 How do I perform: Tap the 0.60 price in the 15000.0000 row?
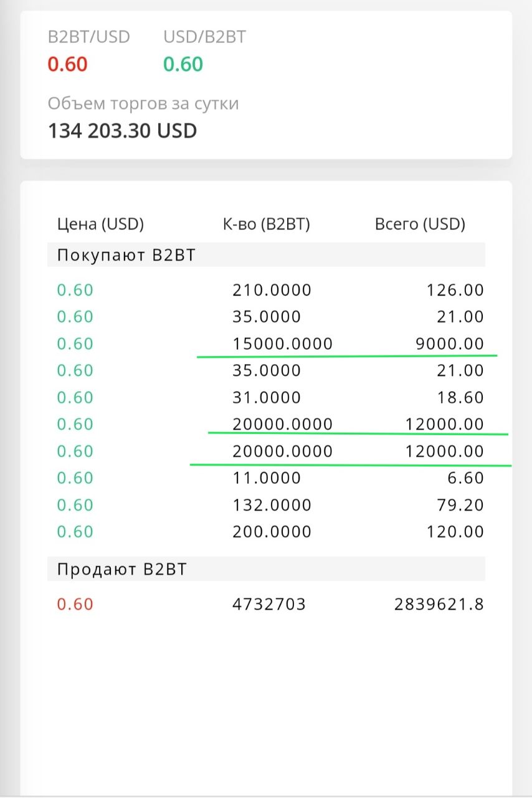(x=75, y=344)
